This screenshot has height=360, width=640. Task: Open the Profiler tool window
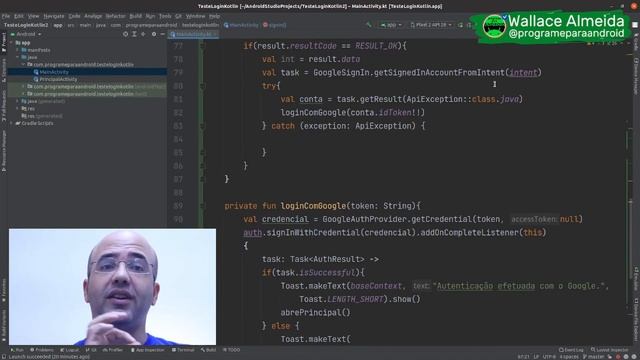(113, 350)
